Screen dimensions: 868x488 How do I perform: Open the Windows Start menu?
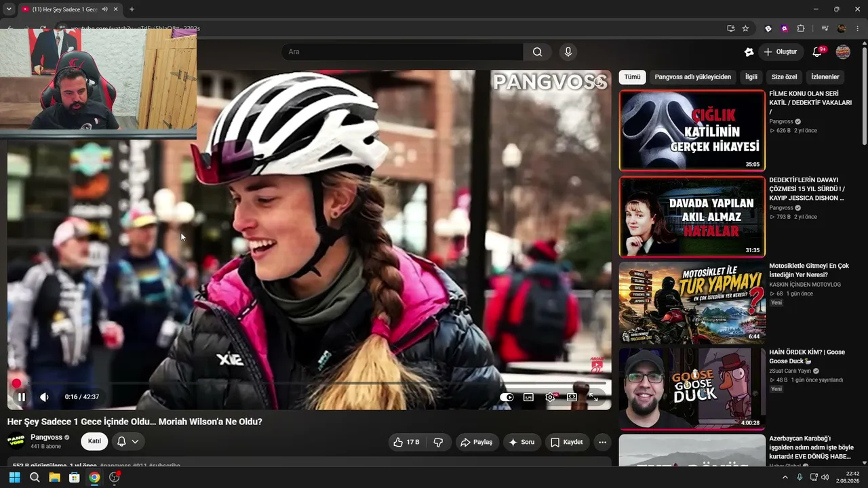[14, 477]
